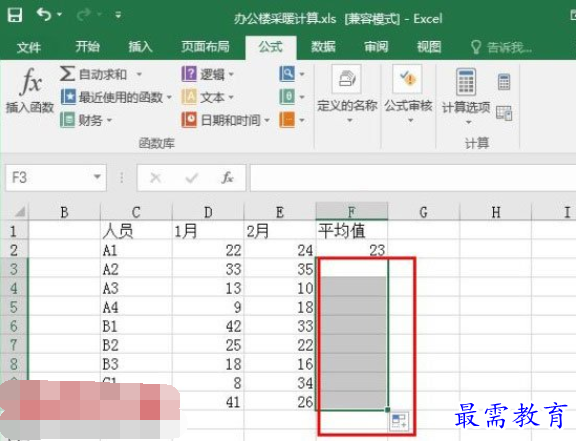Click the 插入函数 fx ribbon button

(30, 90)
